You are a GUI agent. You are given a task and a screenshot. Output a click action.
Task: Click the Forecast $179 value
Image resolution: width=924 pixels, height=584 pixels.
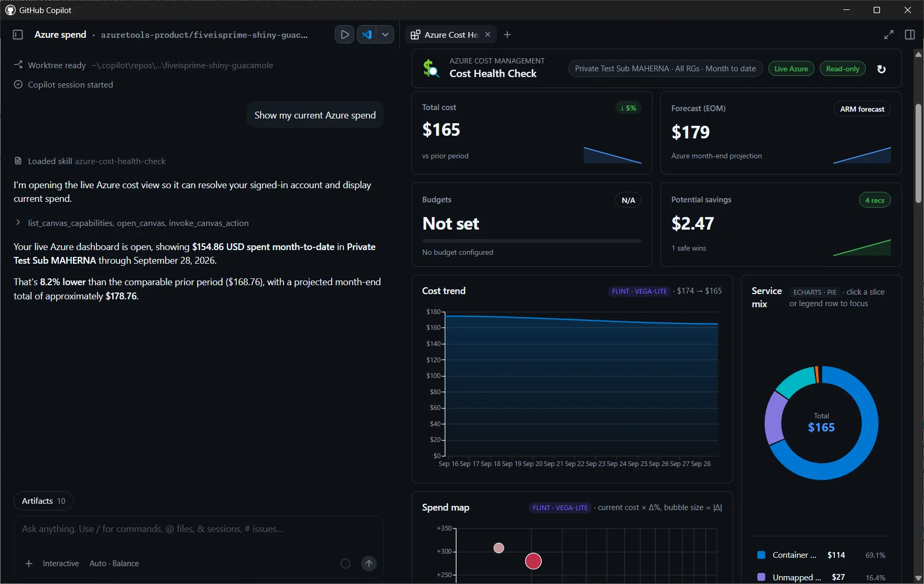pyautogui.click(x=691, y=132)
